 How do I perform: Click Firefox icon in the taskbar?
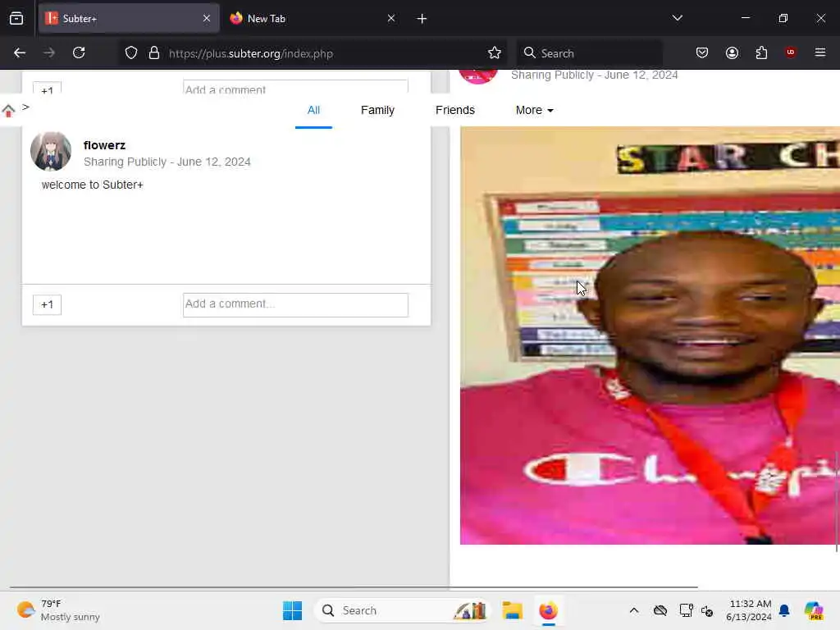coord(548,610)
